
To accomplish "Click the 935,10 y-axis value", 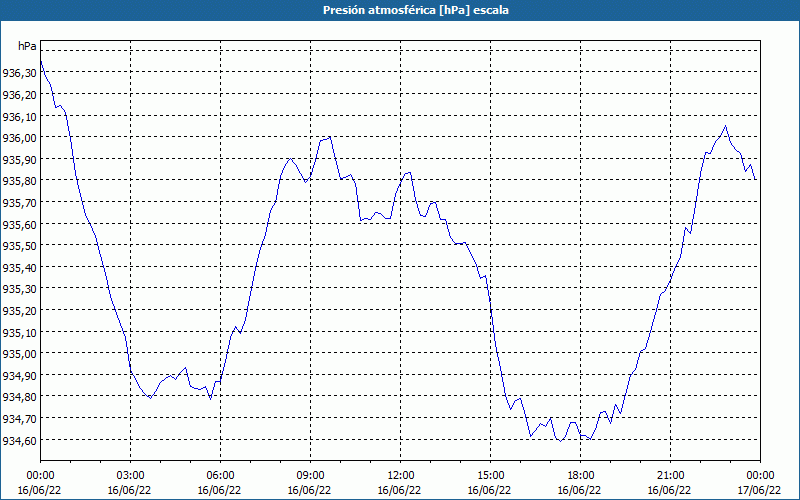I will (x=19, y=332).
